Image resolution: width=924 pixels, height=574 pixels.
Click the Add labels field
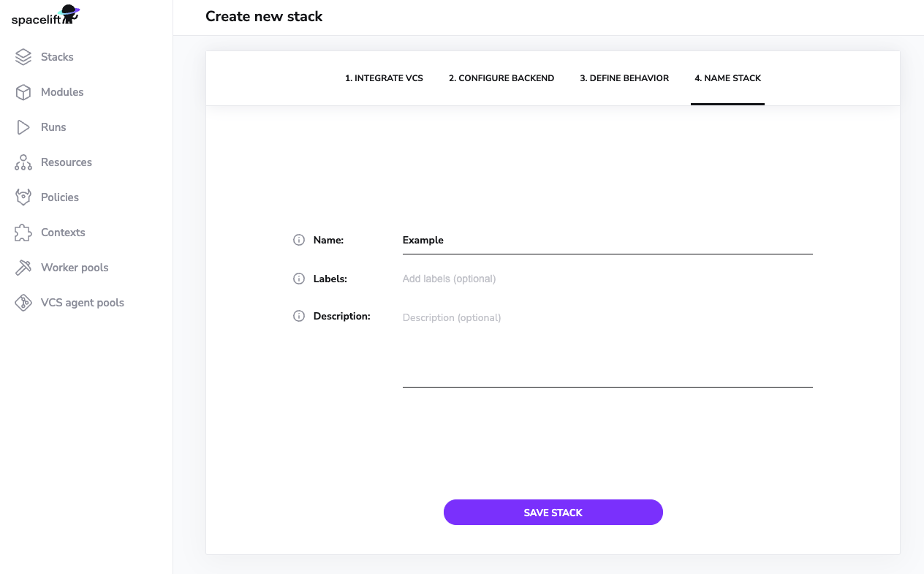pos(607,279)
